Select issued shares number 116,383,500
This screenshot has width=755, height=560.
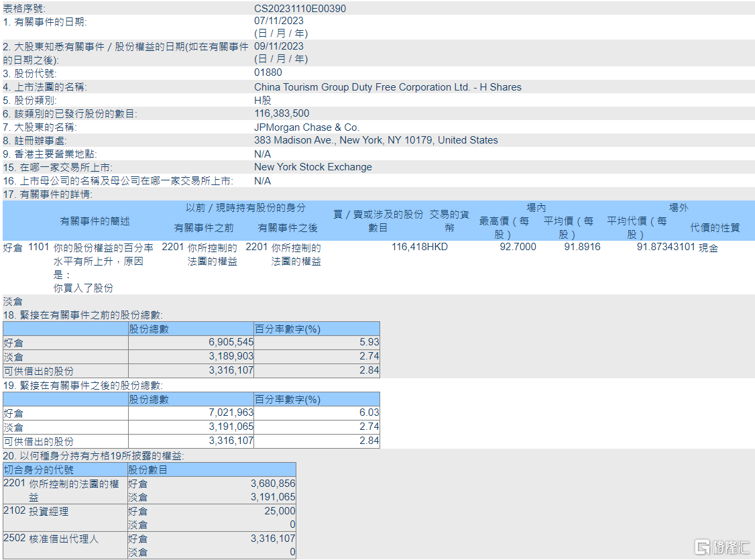282,113
